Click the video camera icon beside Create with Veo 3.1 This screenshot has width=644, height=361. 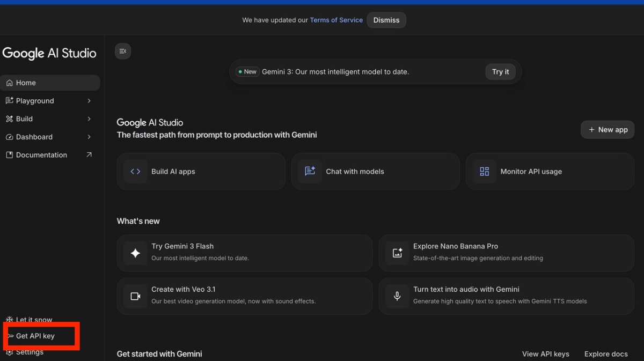(x=135, y=296)
